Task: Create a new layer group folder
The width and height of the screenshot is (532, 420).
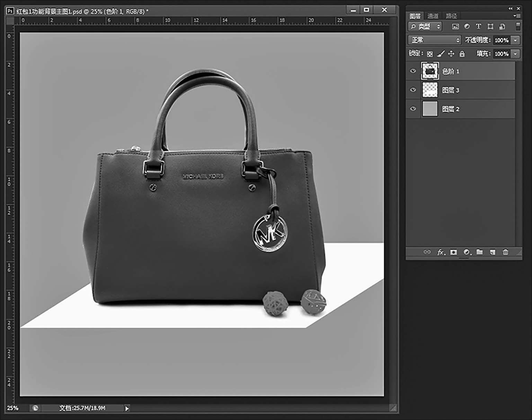Action: [480, 252]
